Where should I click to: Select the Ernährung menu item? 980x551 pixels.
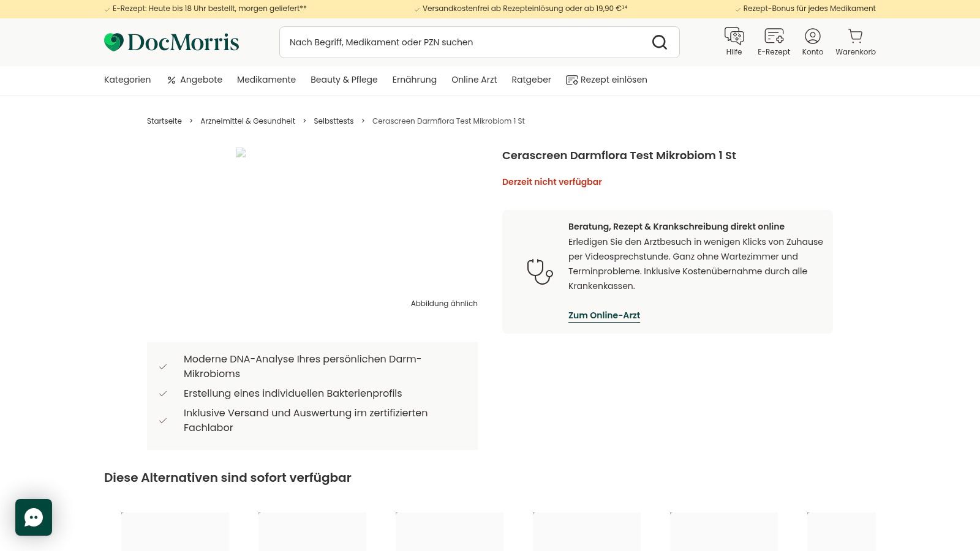click(414, 80)
